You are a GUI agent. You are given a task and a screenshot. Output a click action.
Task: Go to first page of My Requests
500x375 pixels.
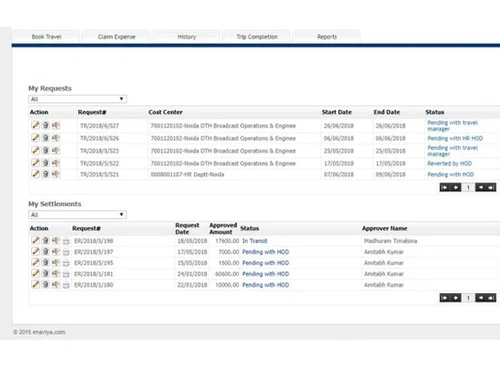click(x=445, y=187)
